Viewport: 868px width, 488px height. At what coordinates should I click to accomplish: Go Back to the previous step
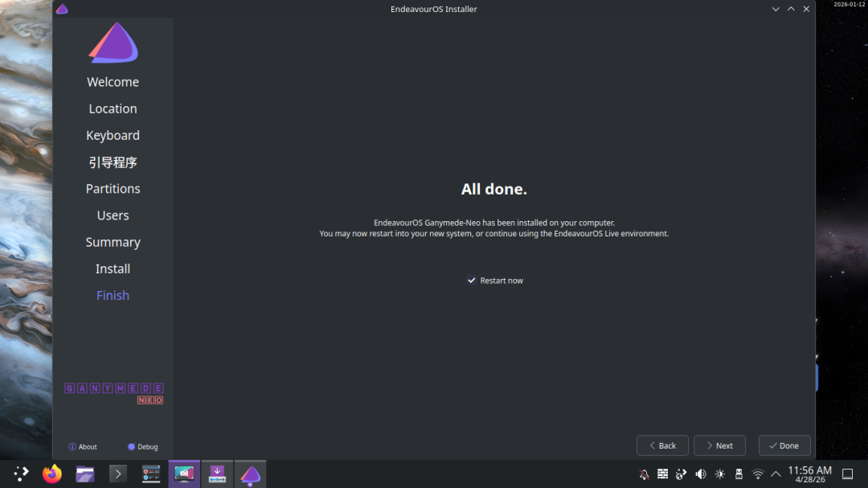pyautogui.click(x=662, y=445)
